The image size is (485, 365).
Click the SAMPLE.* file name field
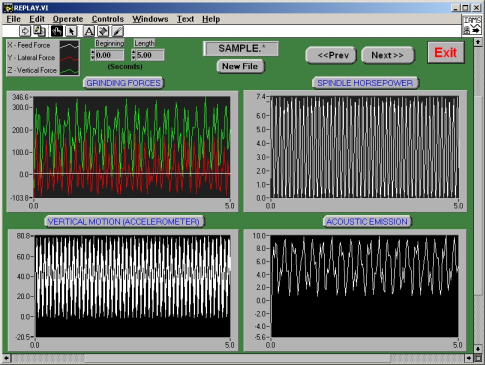click(241, 49)
